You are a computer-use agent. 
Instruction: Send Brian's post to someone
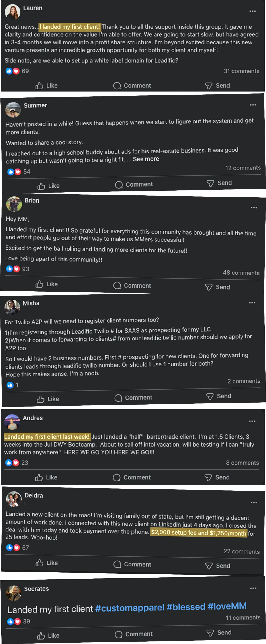coord(217,287)
